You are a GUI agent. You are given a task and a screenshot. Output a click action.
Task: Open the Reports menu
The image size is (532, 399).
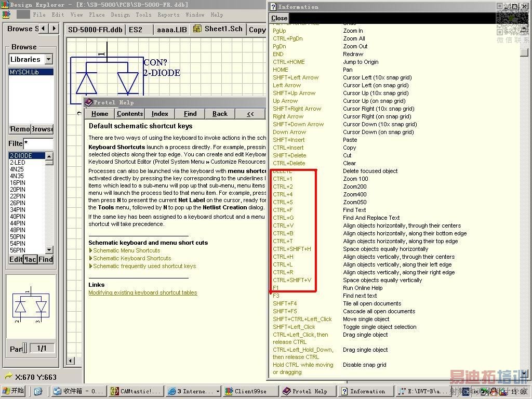[168, 15]
